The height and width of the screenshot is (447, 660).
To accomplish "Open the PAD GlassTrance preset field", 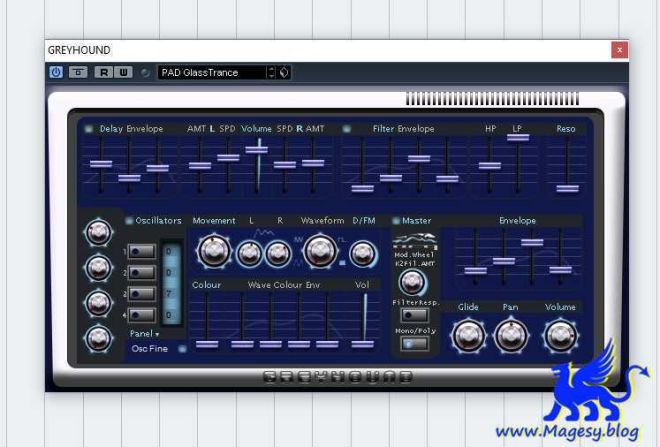I will tap(212, 72).
